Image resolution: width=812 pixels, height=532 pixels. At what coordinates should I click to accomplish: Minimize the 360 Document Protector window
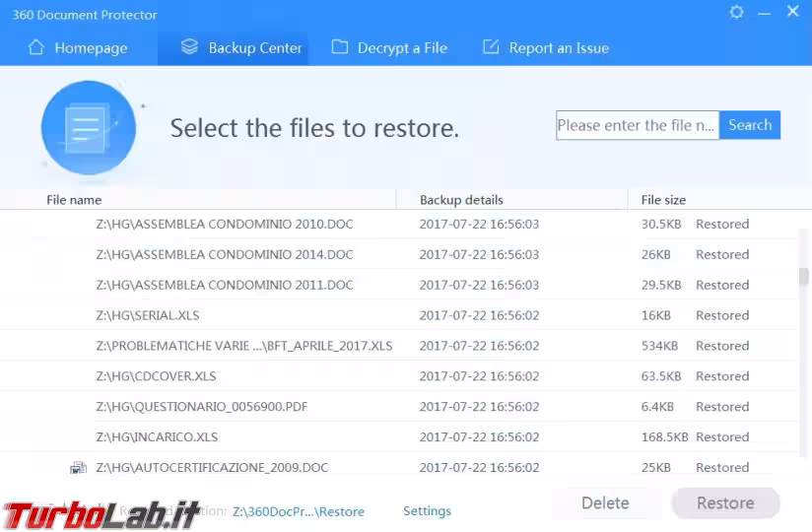(764, 13)
